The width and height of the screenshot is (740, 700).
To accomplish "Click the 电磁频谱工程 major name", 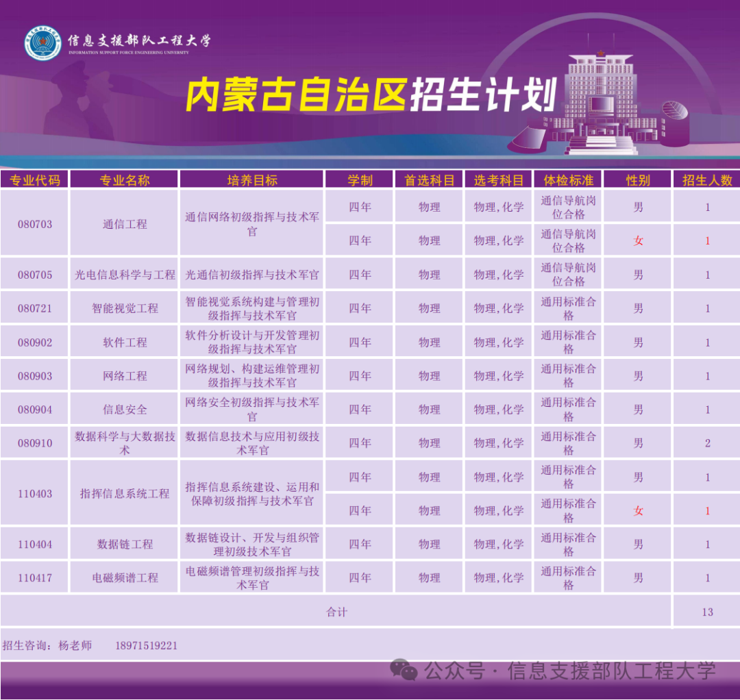I will [x=125, y=578].
